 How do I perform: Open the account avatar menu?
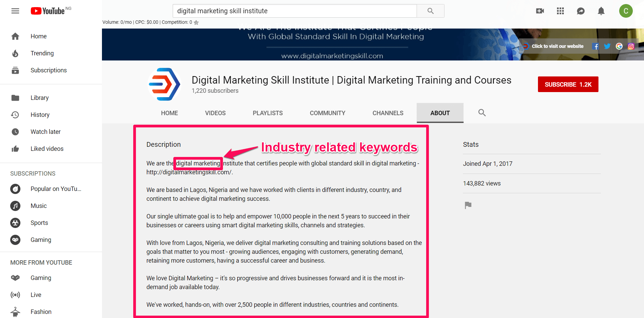coord(625,11)
